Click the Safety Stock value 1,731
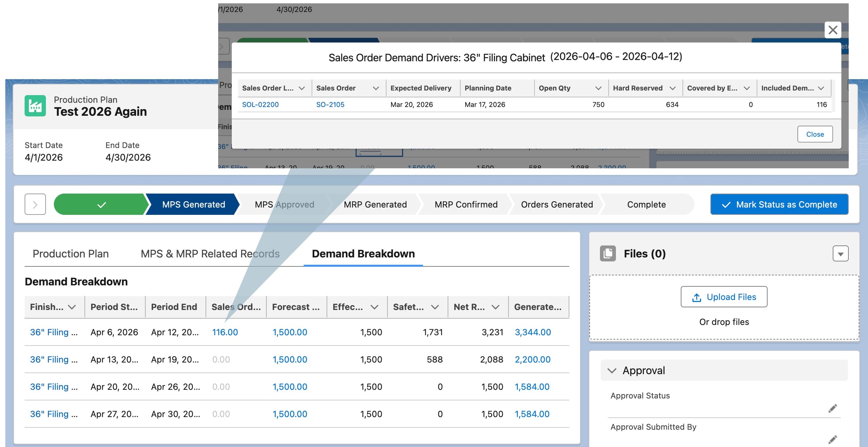 tap(433, 332)
